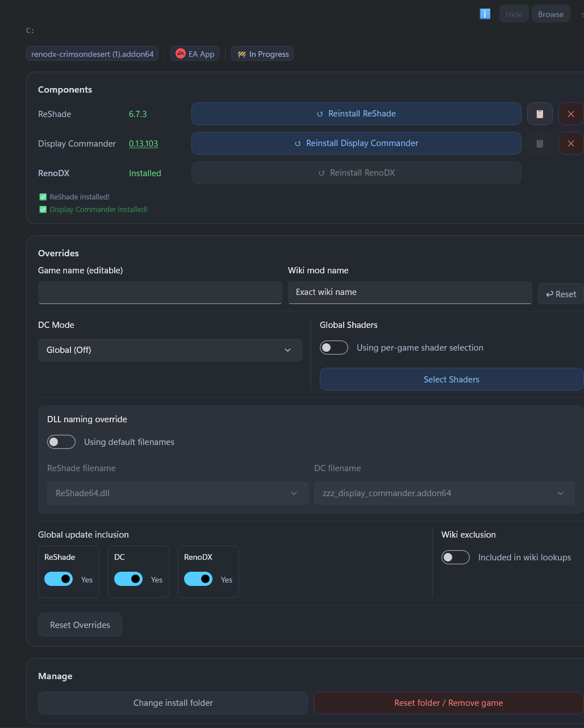
Task: Click the blue info icon at top
Action: (485, 14)
